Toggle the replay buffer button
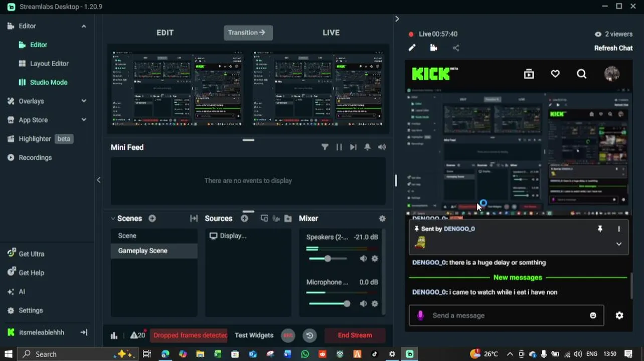Image resolution: width=644 pixels, height=361 pixels. 309,335
